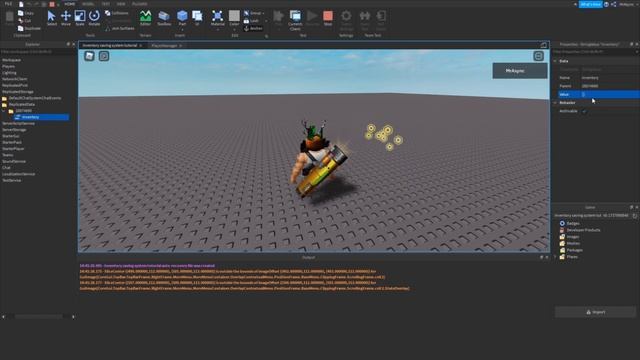Collapse the Behavior section in Properties
This screenshot has height=360, width=640.
pyautogui.click(x=555, y=102)
